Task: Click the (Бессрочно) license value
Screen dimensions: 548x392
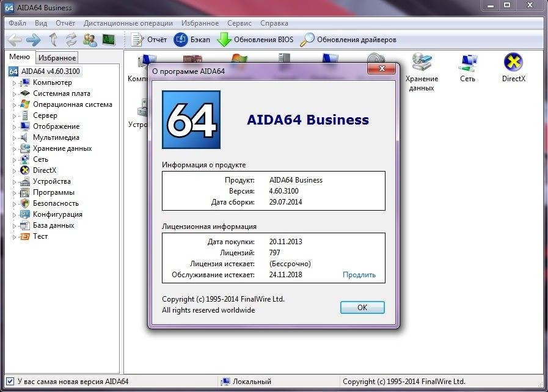Action: 290,263
